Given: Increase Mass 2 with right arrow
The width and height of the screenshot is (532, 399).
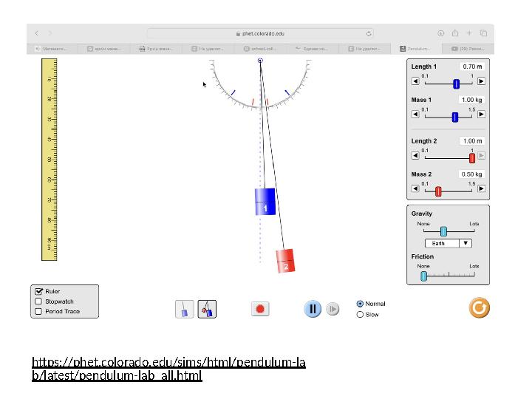Looking at the screenshot, I should (481, 188).
